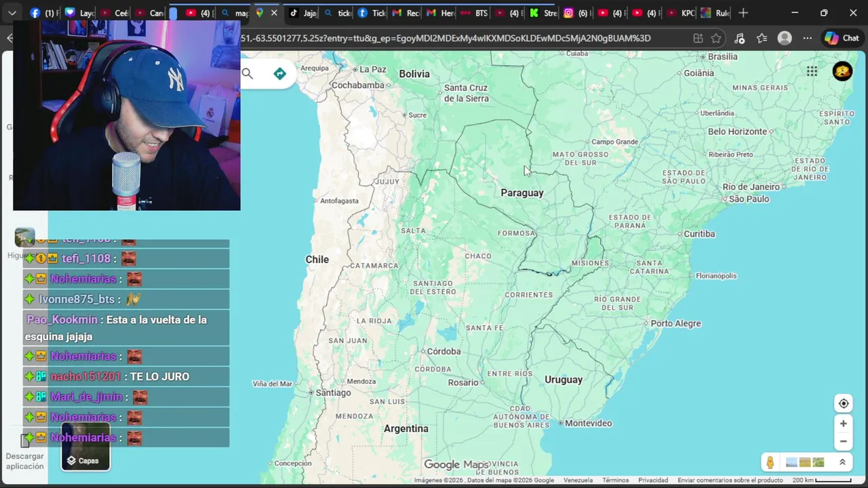
Task: Open directions with the blue arrow icon
Action: pos(279,74)
